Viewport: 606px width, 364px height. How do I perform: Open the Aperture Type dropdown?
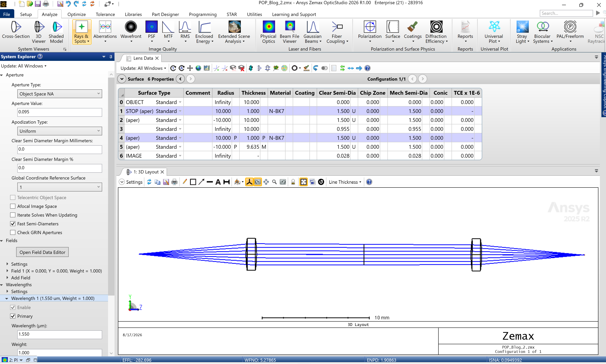point(60,94)
